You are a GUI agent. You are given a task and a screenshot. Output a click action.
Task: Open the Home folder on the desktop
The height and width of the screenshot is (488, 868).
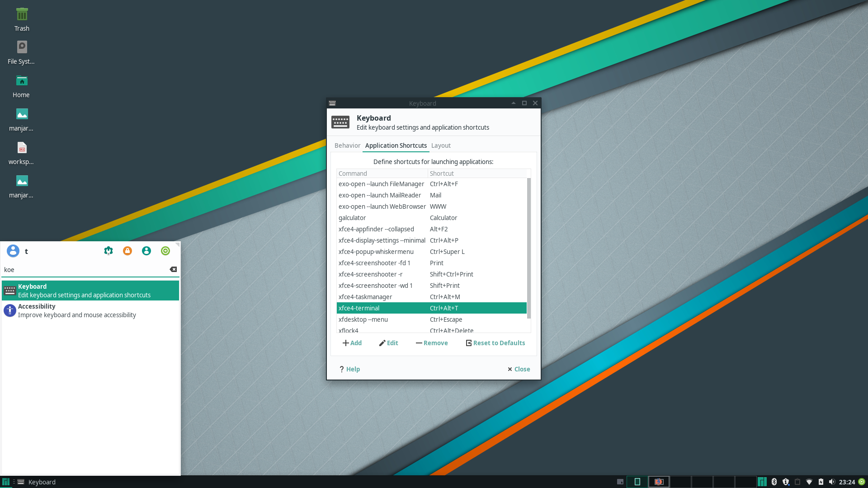[22, 86]
